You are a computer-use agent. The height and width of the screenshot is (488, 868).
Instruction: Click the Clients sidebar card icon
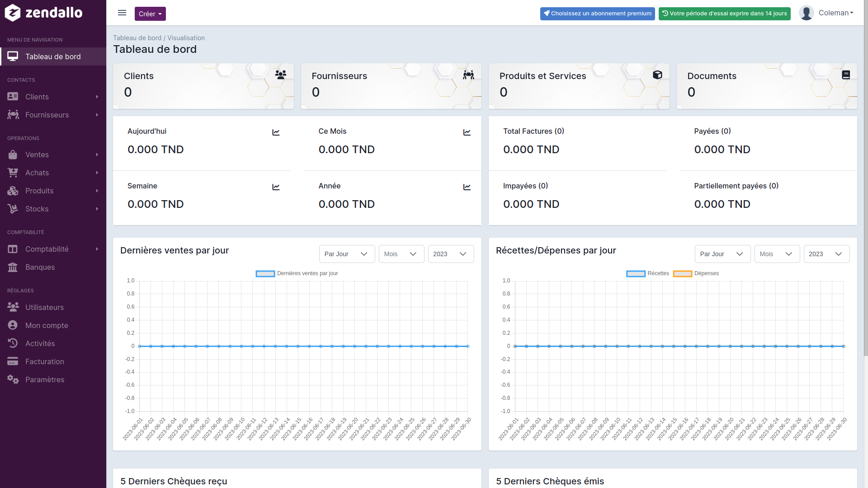pos(13,97)
